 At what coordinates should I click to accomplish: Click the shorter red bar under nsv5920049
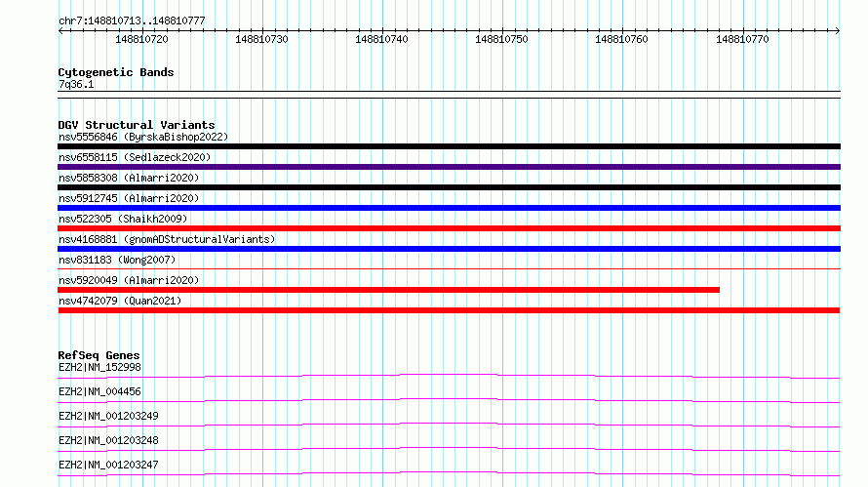click(388, 290)
